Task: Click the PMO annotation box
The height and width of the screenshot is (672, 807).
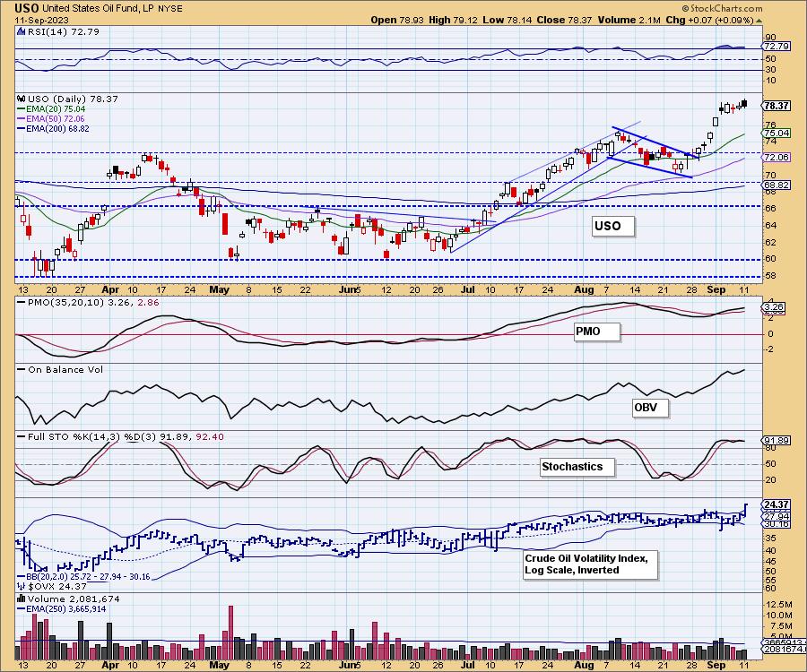Action: coord(596,332)
